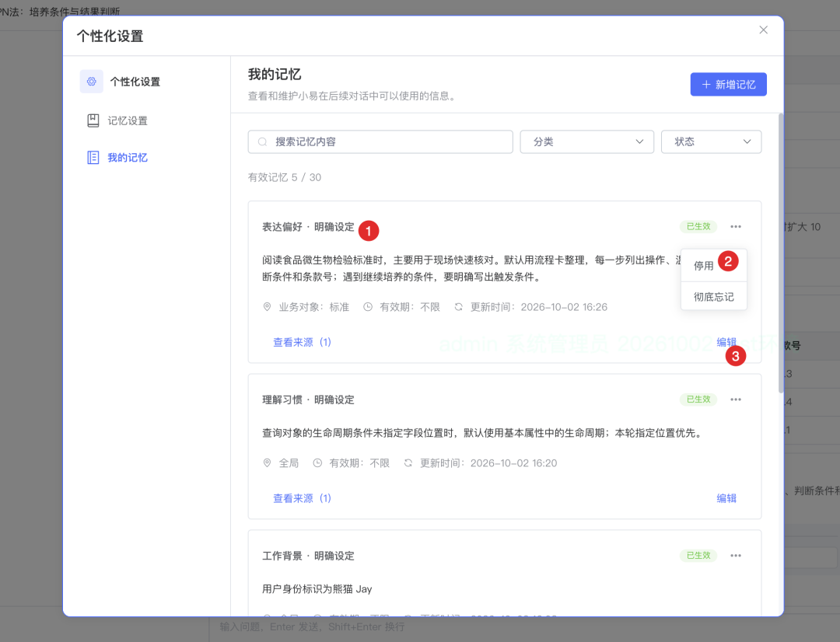Open more options for the 表达偏好 memory
840x642 pixels.
pos(736,226)
